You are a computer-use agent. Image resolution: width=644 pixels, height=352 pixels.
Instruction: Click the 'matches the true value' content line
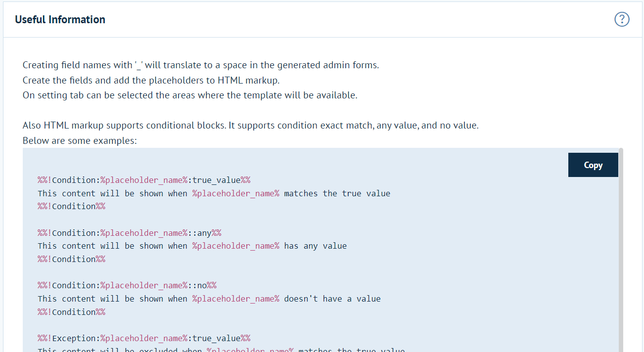coord(214,193)
